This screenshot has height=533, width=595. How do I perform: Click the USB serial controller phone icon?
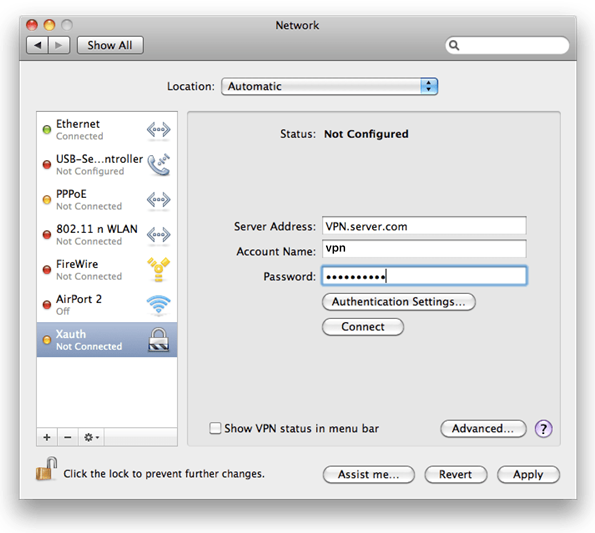point(159,165)
